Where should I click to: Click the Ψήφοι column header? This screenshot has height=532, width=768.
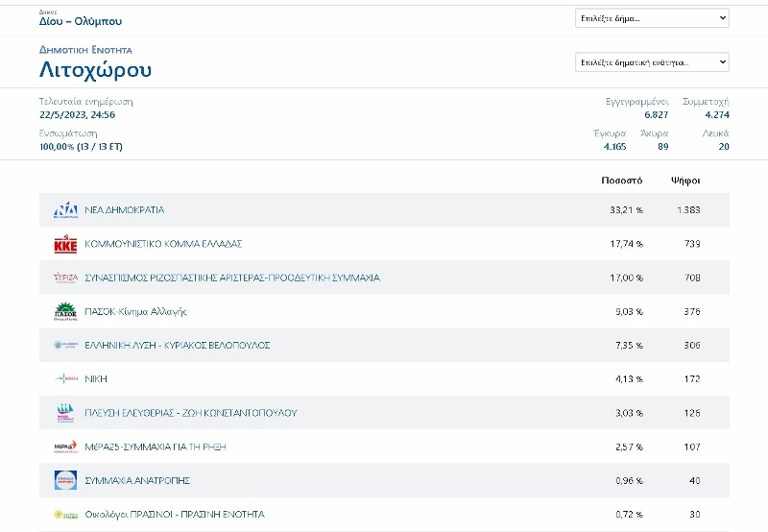(x=685, y=181)
